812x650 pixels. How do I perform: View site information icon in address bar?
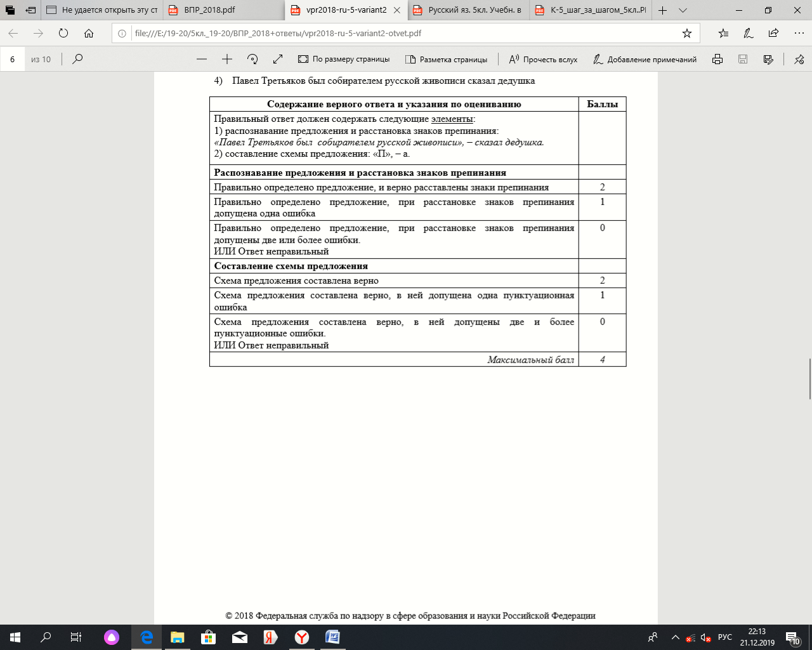pos(122,34)
